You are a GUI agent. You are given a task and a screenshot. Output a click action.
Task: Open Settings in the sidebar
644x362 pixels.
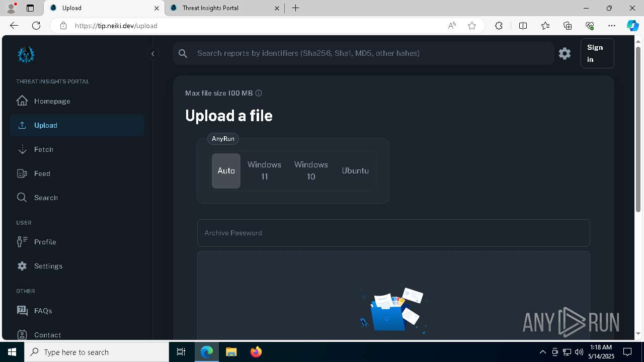(77, 266)
